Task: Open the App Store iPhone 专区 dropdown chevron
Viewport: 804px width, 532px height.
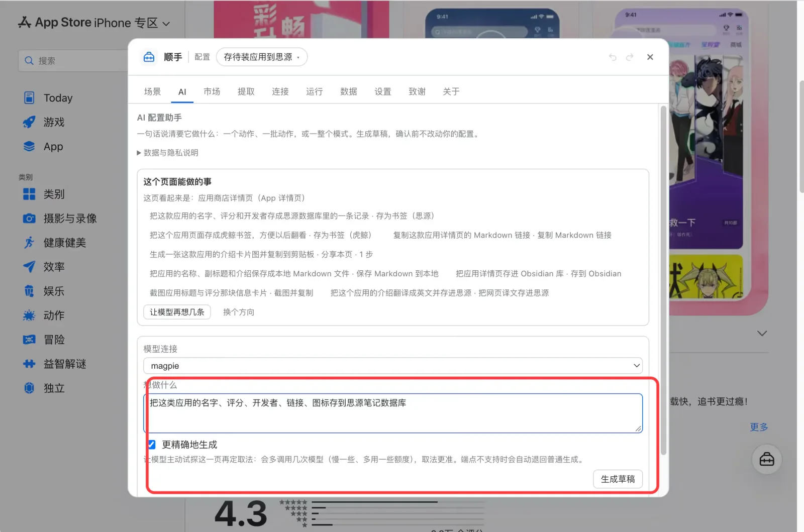Action: point(166,24)
